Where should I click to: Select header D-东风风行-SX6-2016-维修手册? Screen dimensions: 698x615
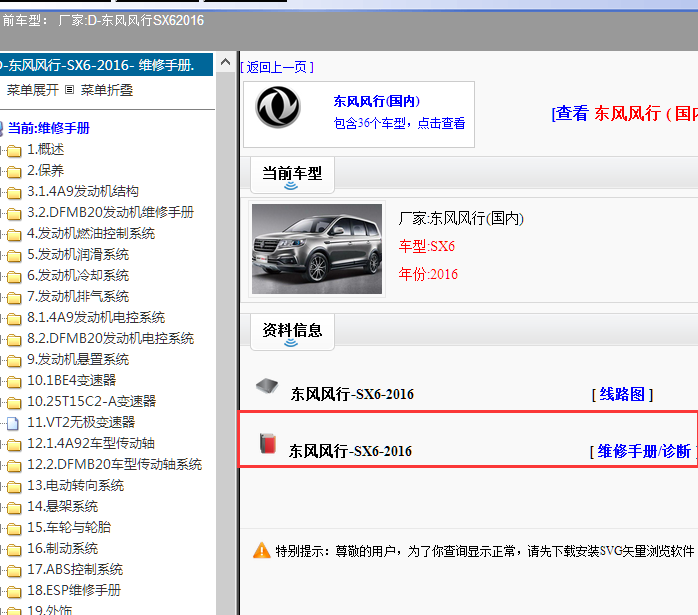point(106,65)
